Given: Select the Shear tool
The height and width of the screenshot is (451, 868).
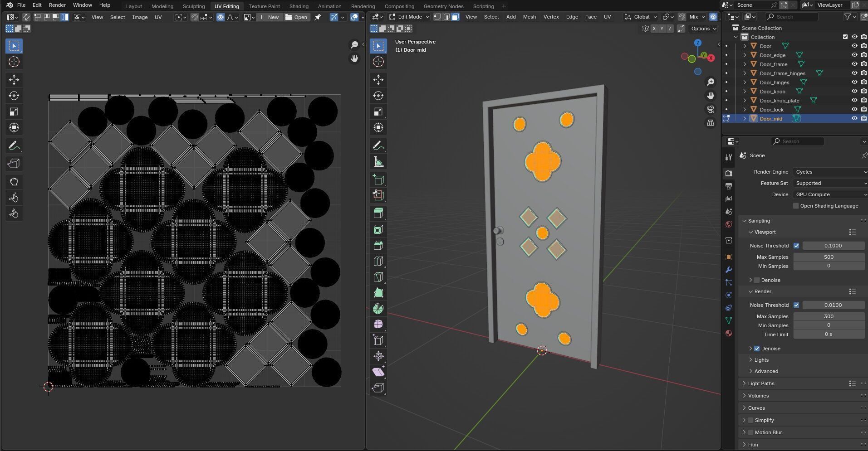Looking at the screenshot, I should [378, 372].
